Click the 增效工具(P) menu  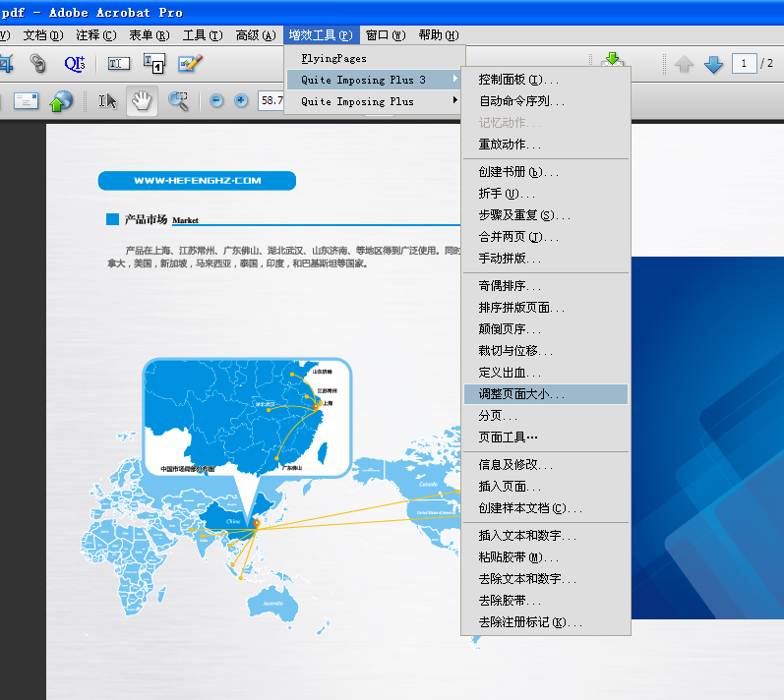[x=321, y=35]
